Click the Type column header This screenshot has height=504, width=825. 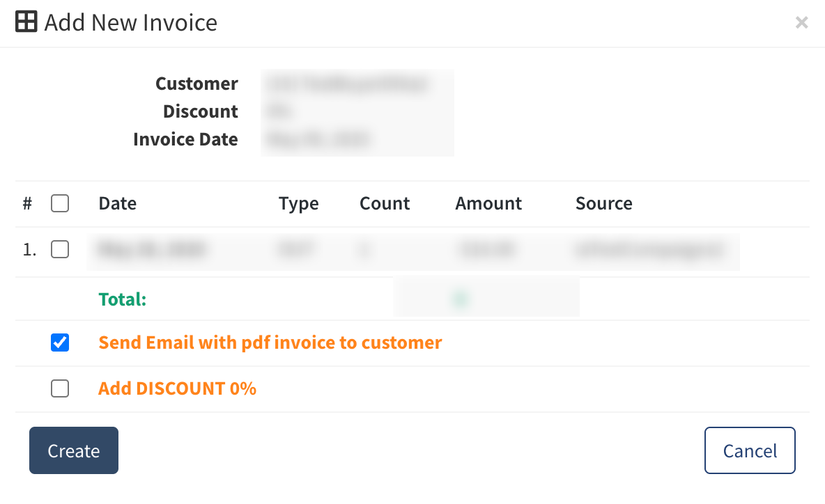298,203
